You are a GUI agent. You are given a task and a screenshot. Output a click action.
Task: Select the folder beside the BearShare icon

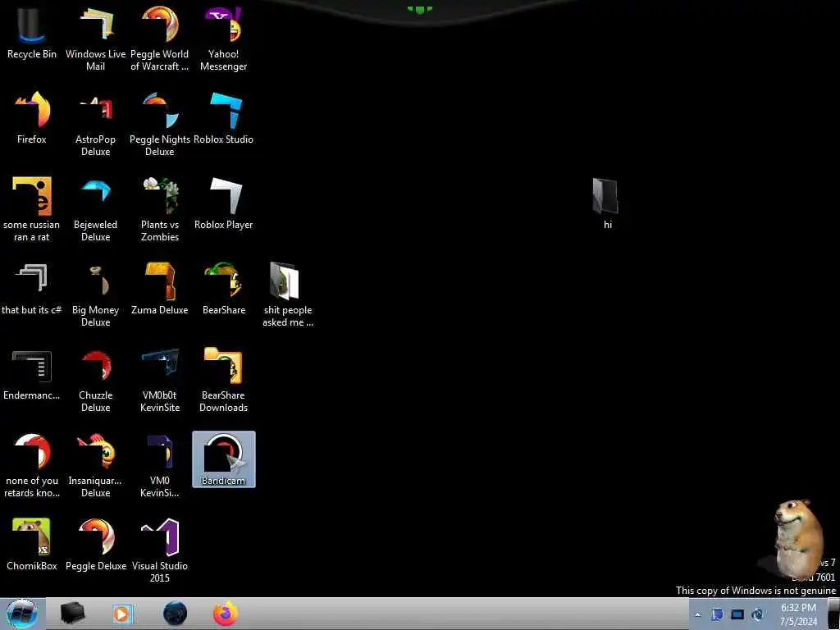pos(288,294)
